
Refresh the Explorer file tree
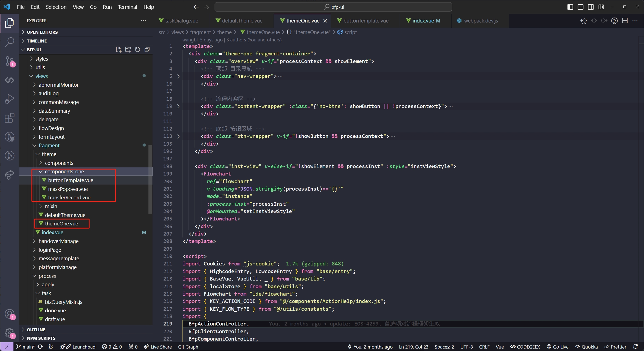click(x=137, y=50)
